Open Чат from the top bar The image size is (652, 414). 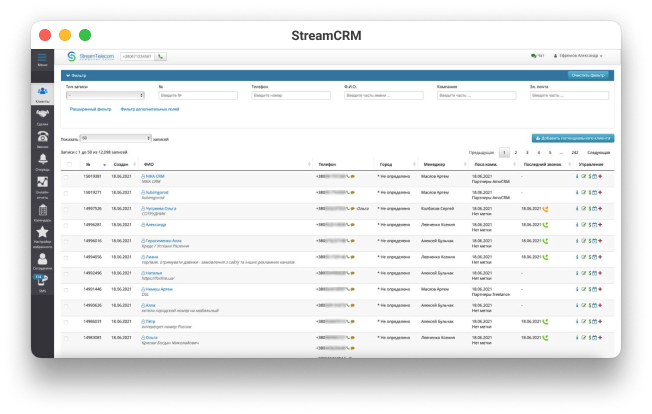click(x=540, y=57)
